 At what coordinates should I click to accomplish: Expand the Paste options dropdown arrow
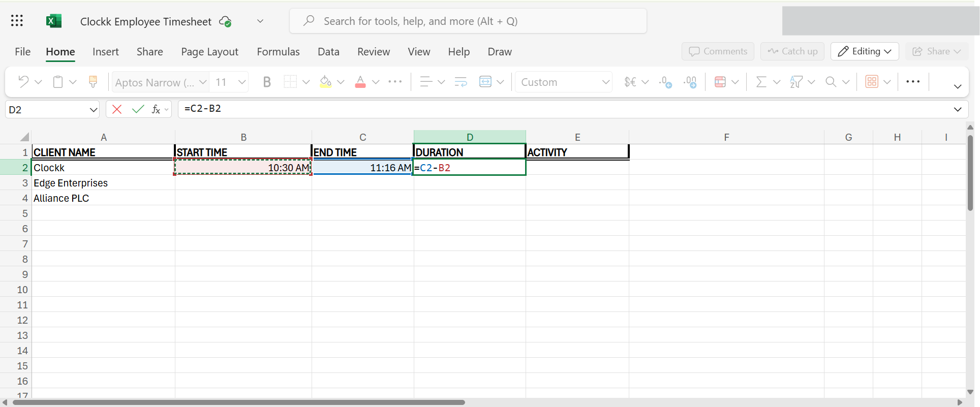(73, 82)
